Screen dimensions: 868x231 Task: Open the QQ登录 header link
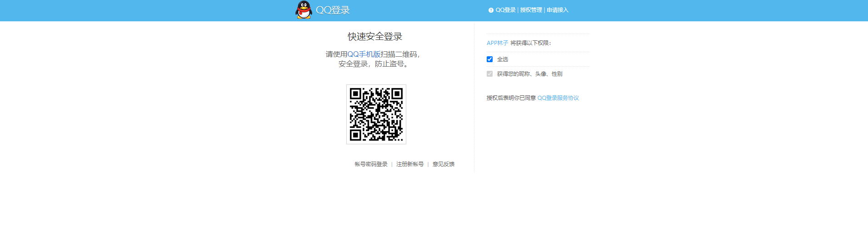[x=505, y=10]
